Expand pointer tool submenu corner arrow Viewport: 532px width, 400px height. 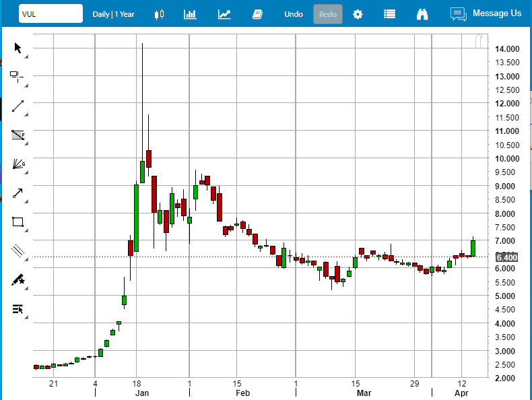26,57
